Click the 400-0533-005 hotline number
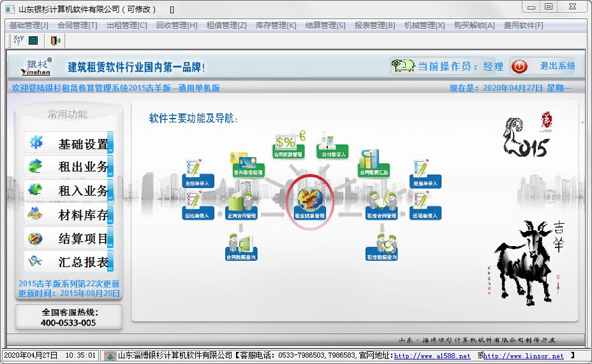The height and width of the screenshot is (364, 592). (68, 323)
